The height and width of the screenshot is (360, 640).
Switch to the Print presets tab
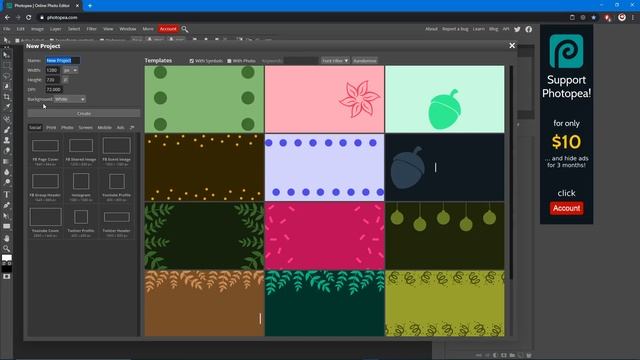[x=51, y=128]
